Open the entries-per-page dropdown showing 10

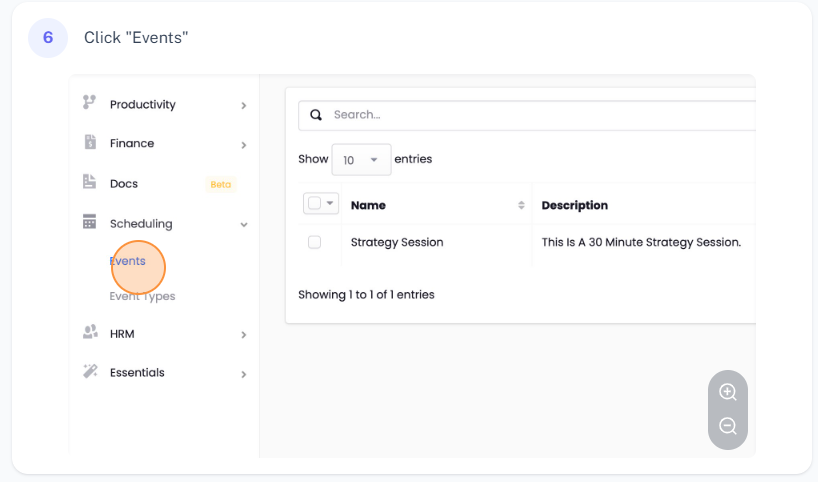point(361,160)
